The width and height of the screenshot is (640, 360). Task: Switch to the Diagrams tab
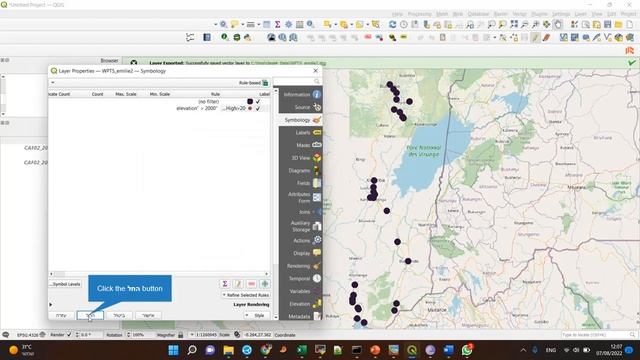(301, 171)
